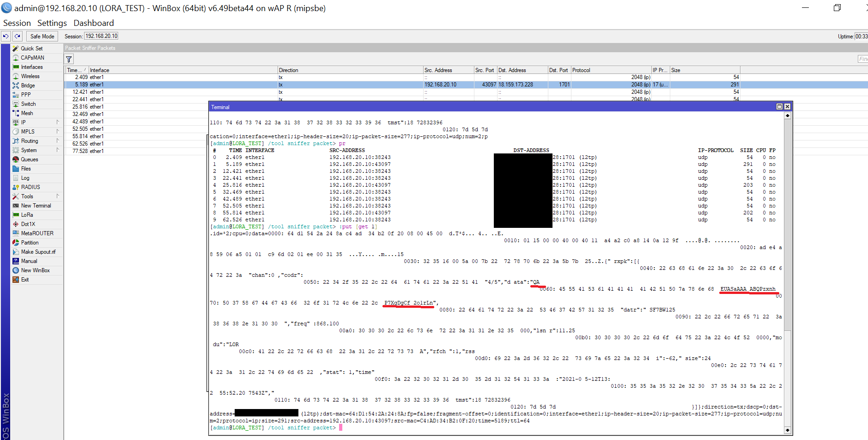868x440 pixels.
Task: Open Manual sidebar icon
Action: tap(16, 261)
